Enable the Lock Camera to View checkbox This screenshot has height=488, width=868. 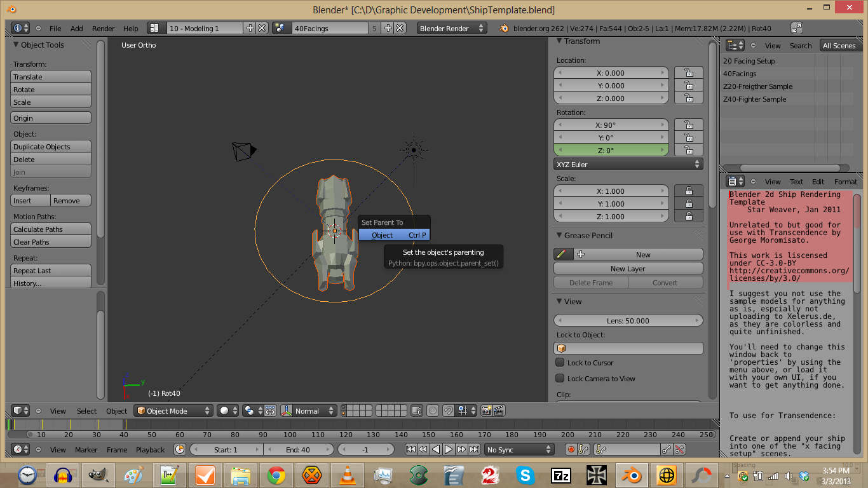(560, 378)
